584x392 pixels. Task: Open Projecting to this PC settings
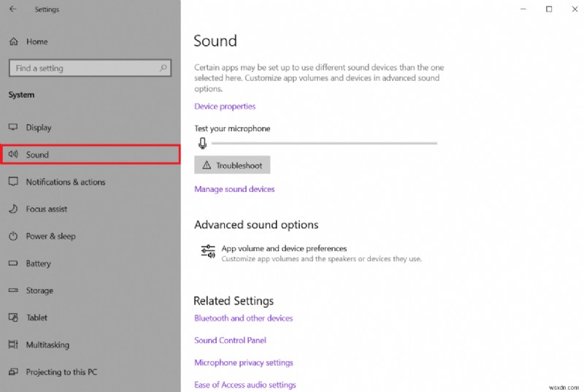[x=91, y=372]
